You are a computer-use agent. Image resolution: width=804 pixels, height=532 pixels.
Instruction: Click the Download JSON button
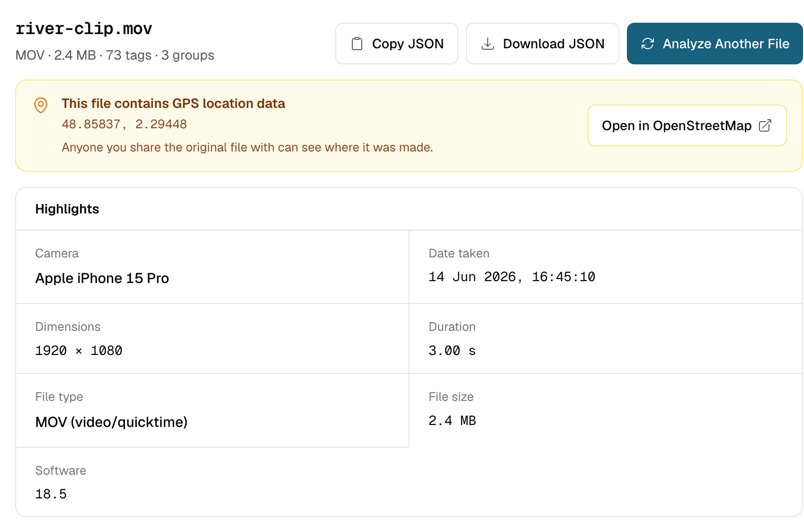[543, 44]
